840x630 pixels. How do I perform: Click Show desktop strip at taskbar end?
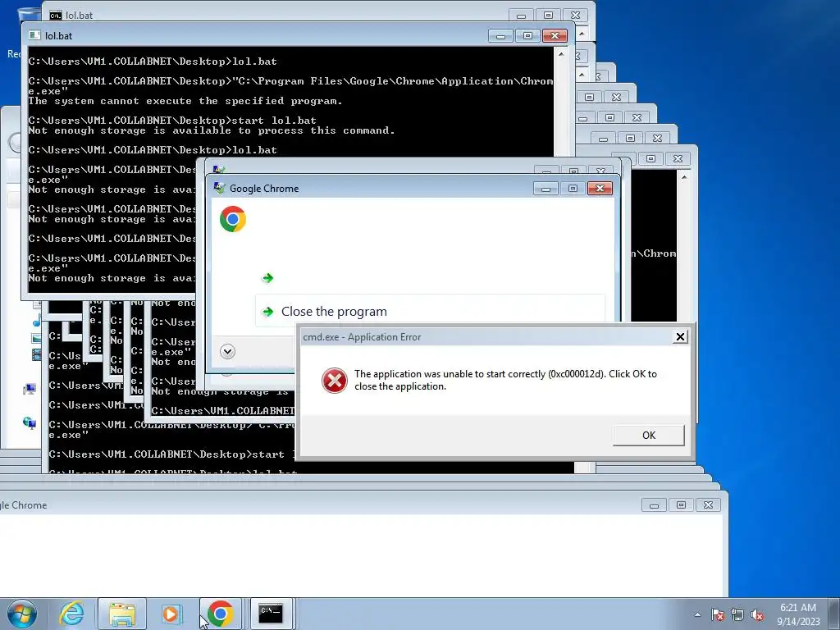coord(835,614)
